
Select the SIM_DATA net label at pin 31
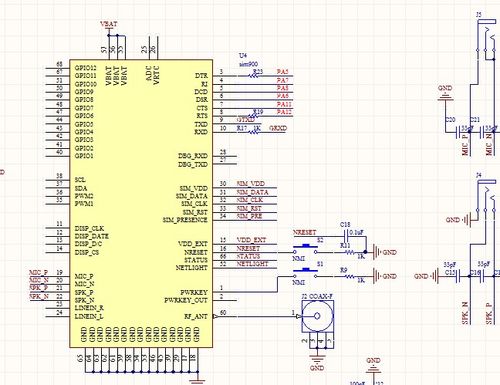click(252, 192)
